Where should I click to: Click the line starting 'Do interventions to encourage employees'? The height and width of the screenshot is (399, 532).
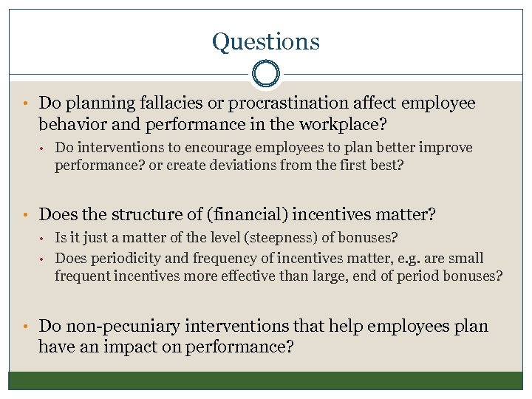pos(264,147)
